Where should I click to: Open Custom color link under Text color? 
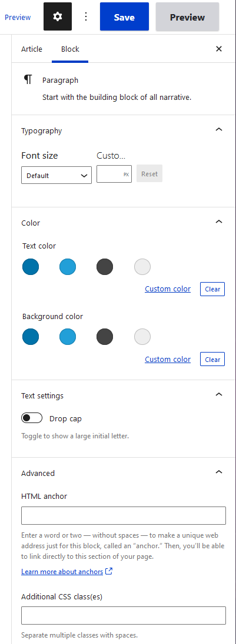click(168, 289)
